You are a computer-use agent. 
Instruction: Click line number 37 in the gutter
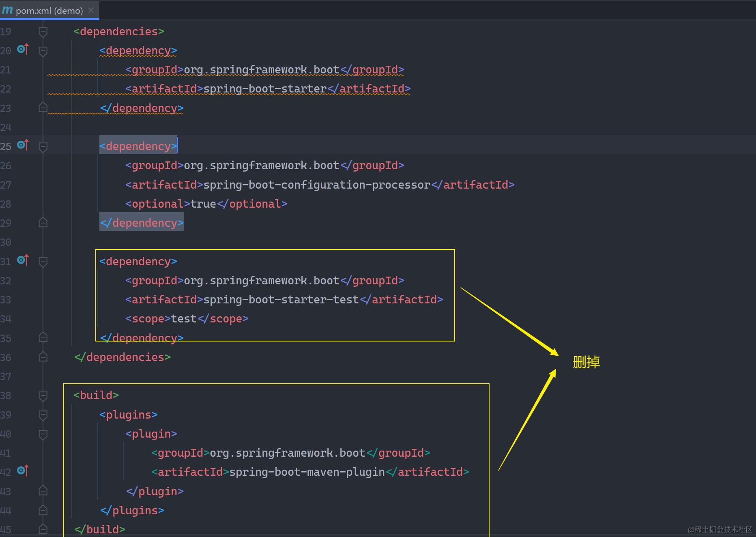point(6,376)
